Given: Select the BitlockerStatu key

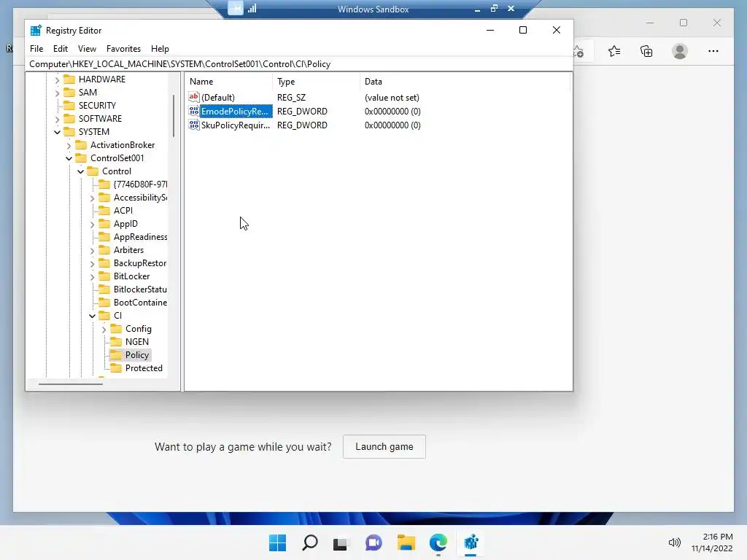Looking at the screenshot, I should [x=140, y=289].
